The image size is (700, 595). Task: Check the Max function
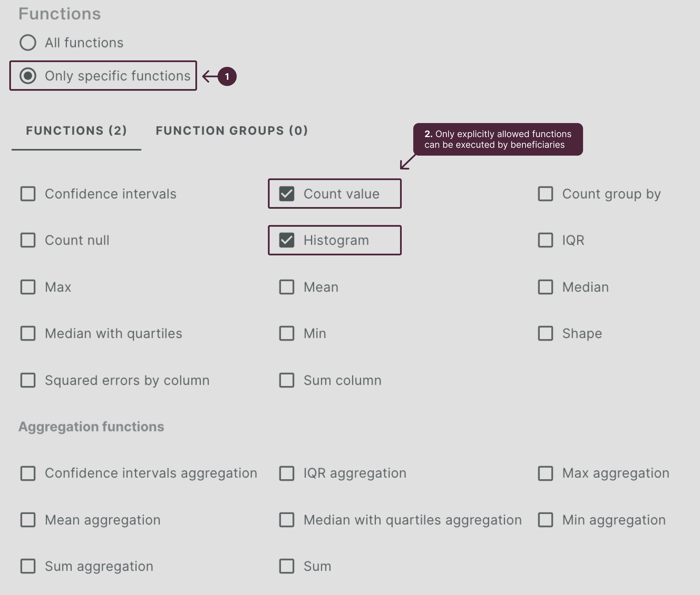click(28, 287)
